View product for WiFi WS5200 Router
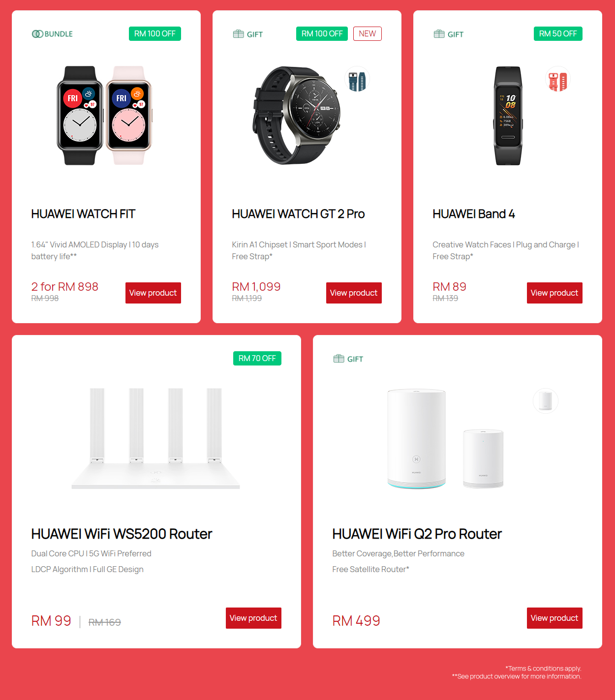This screenshot has width=615, height=700. tap(253, 618)
